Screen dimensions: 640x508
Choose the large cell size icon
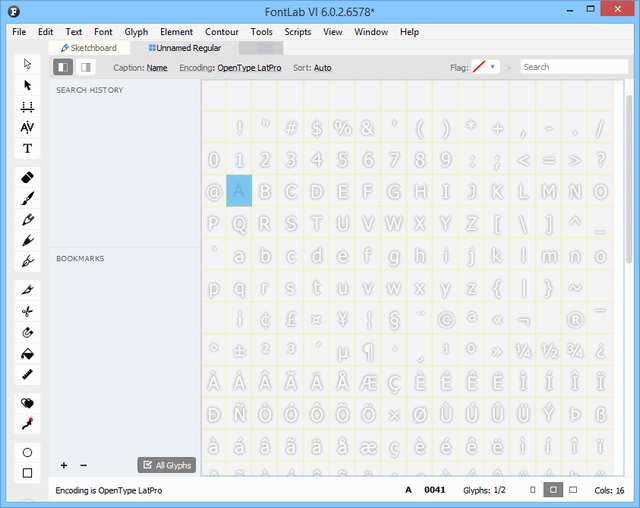click(x=573, y=490)
